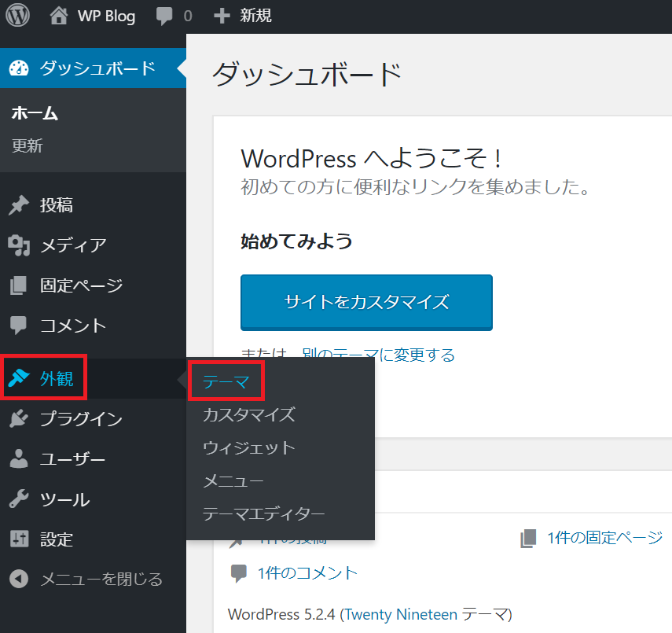
Task: Click the WordPress logo icon
Action: pyautogui.click(x=17, y=16)
